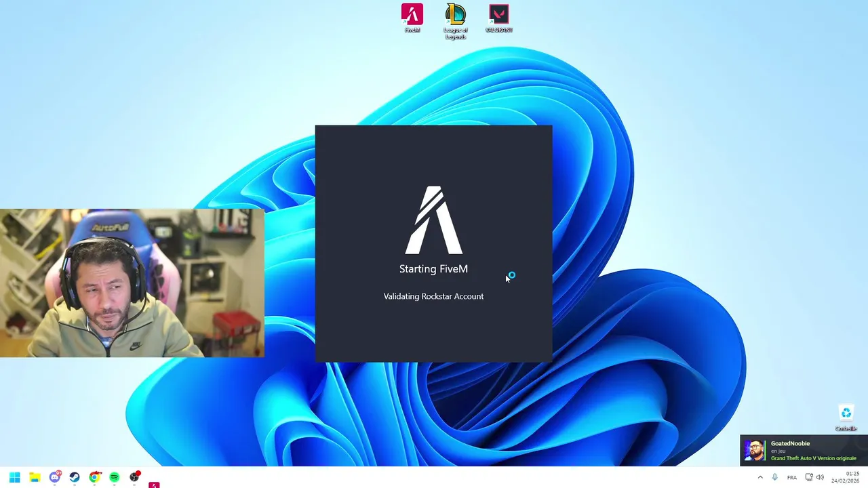Open Spotify from the taskbar
Image resolution: width=868 pixels, height=488 pixels.
(115, 477)
